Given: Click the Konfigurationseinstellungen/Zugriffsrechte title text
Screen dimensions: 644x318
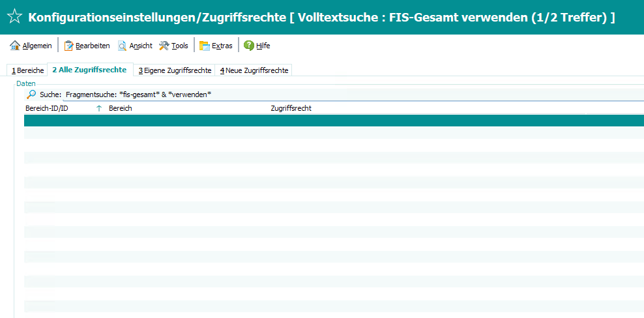Looking at the screenshot, I should [156, 17].
